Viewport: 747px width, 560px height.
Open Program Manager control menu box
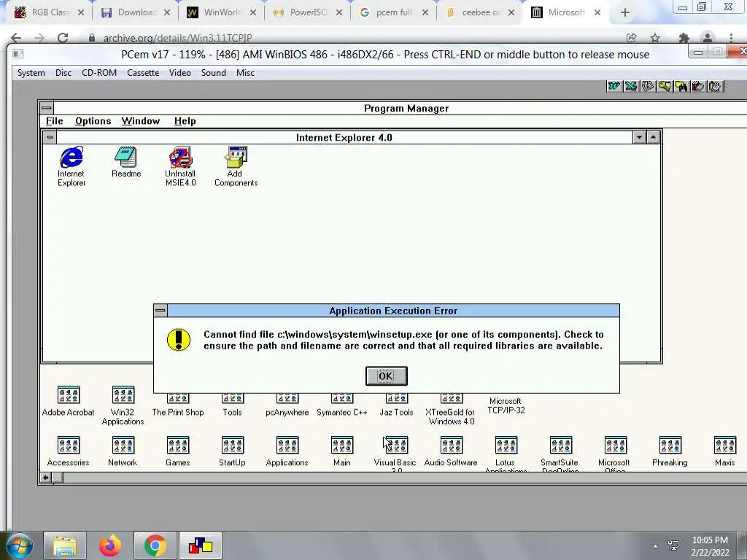pos(46,108)
